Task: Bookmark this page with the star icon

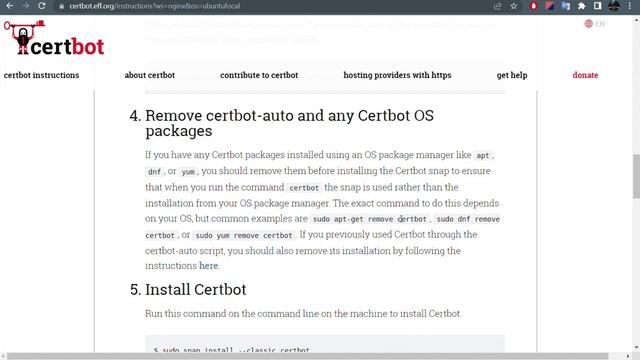Action: pos(513,6)
